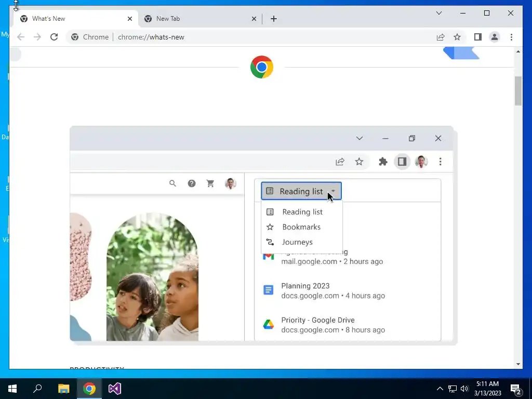Switch to the What's New tab
The height and width of the screenshot is (399, 532).
75,19
